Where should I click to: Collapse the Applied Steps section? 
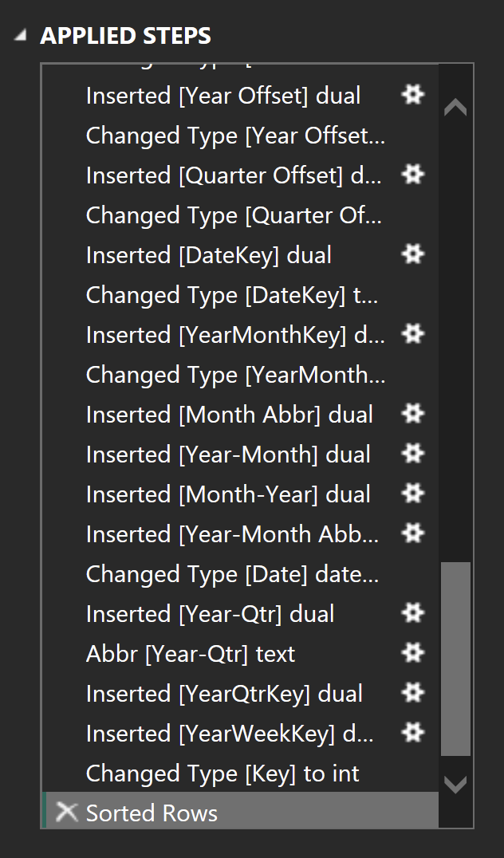pos(20,36)
